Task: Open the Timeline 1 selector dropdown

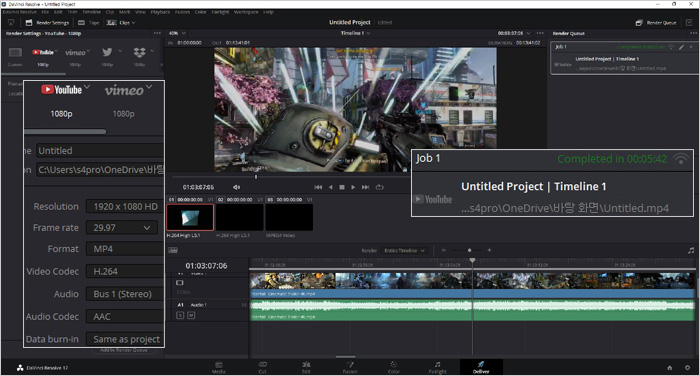Action: 355,33
